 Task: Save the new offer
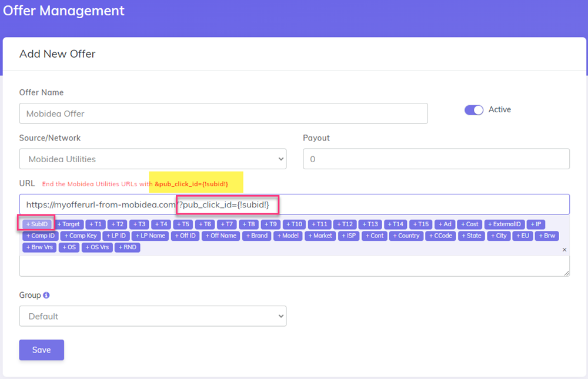(42, 350)
